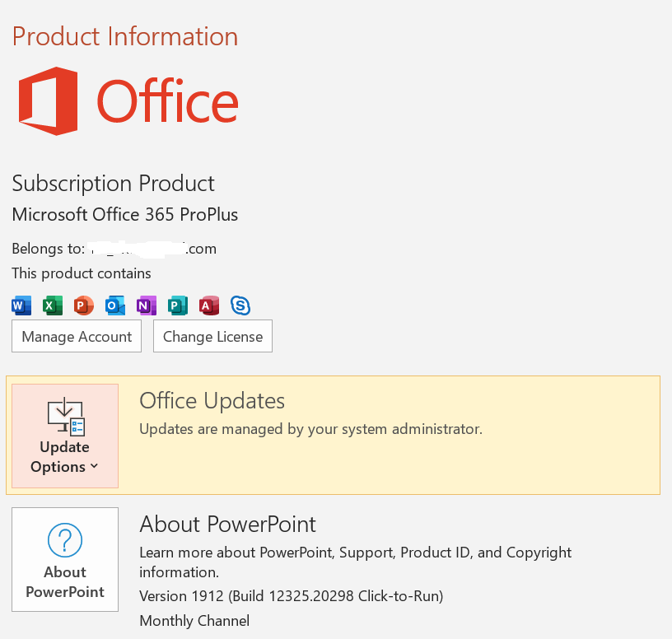Click the 'Belongs to:' account line
672x639 pixels.
(x=114, y=249)
